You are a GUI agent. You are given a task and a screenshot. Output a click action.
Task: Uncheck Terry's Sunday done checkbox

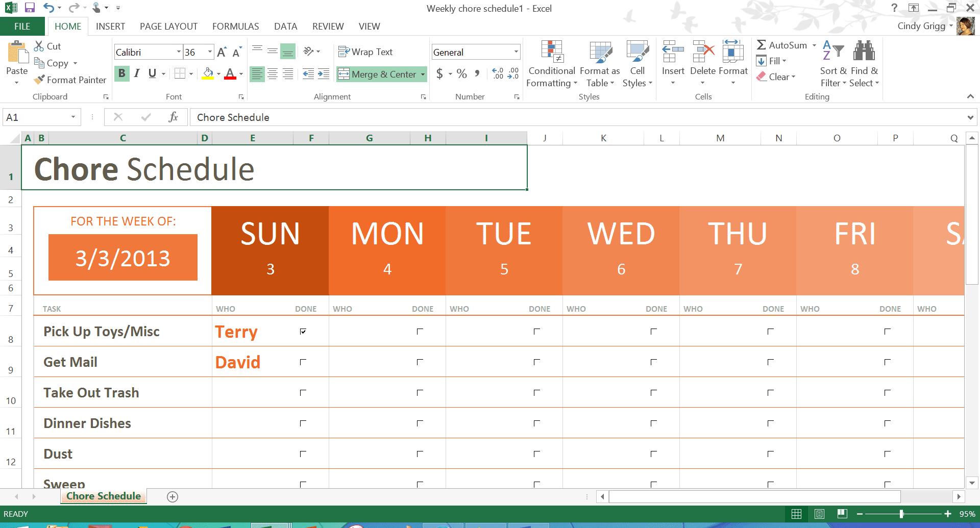click(x=303, y=331)
